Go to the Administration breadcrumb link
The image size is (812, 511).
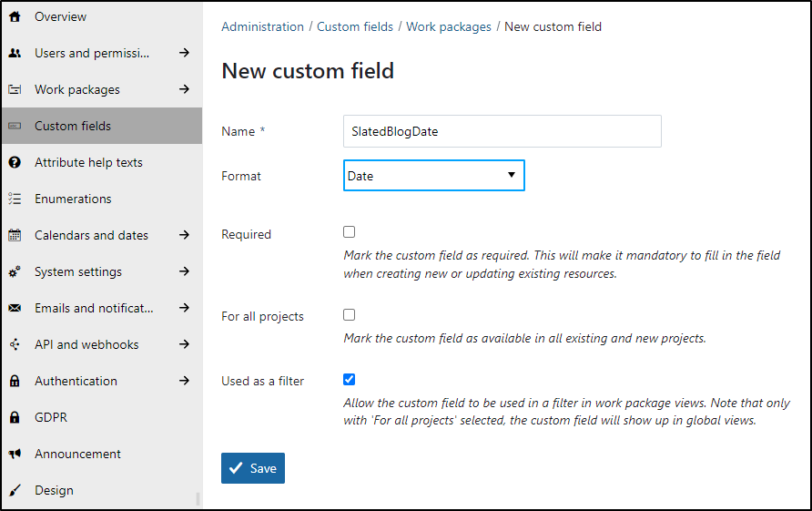tap(262, 26)
